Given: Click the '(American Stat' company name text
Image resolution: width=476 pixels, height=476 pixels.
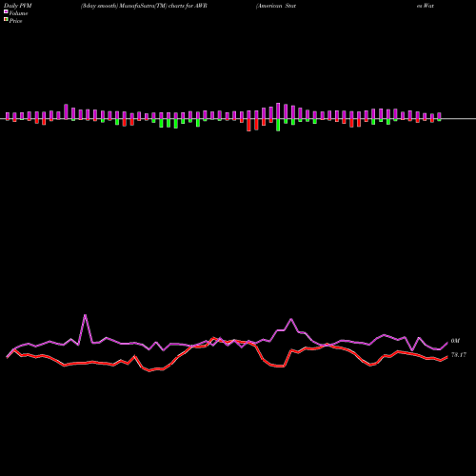Looking at the screenshot, I should click(276, 6).
